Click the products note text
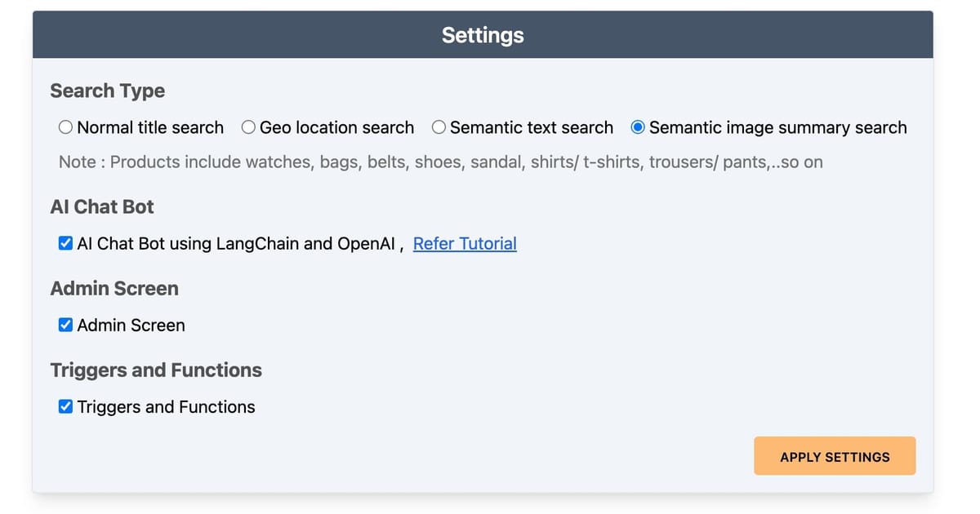This screenshot has width=980, height=514. 440,162
